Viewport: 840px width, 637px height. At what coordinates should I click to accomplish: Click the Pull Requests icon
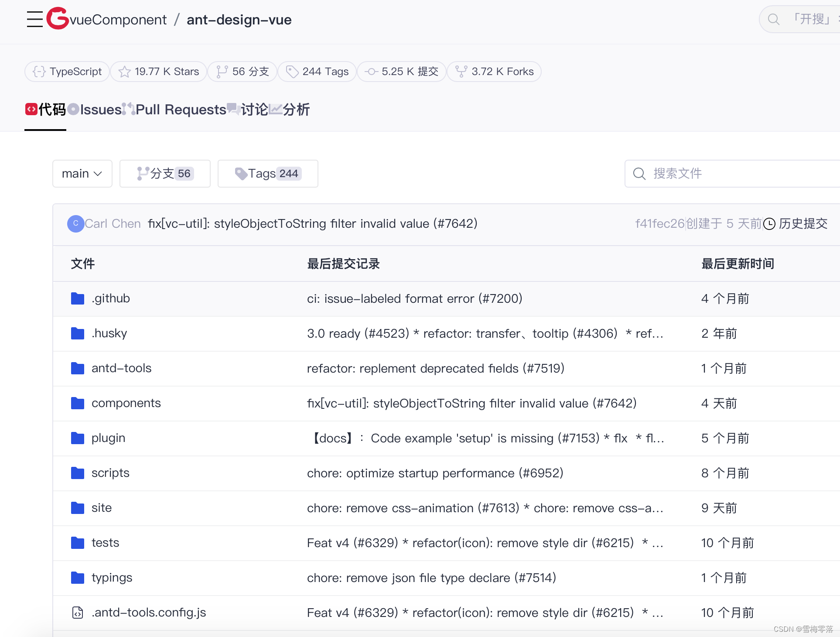129,110
